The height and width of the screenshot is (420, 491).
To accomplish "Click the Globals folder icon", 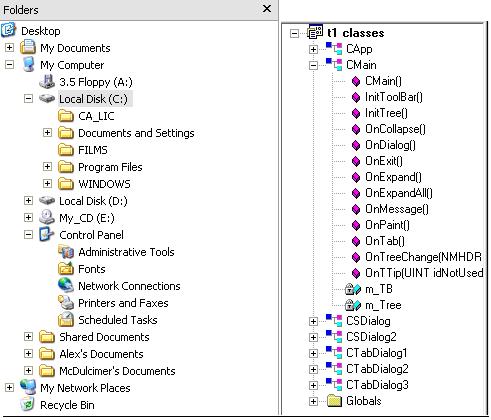I will point(334,401).
